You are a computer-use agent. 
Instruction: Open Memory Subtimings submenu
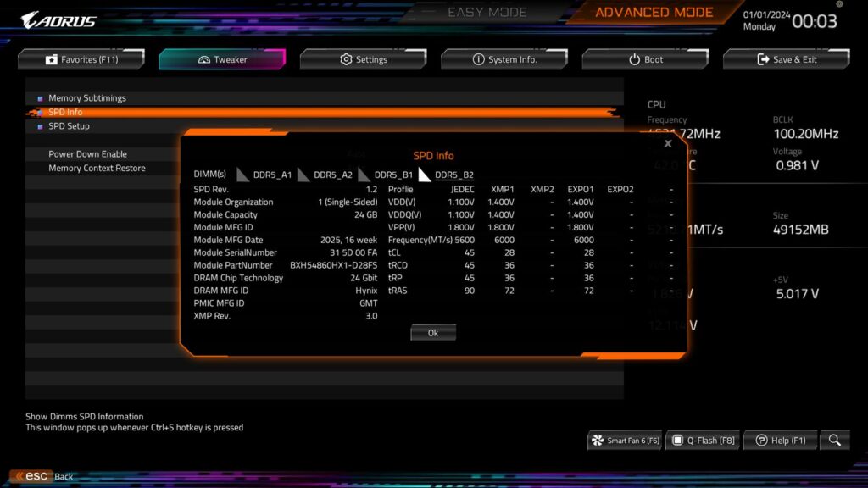click(x=87, y=98)
